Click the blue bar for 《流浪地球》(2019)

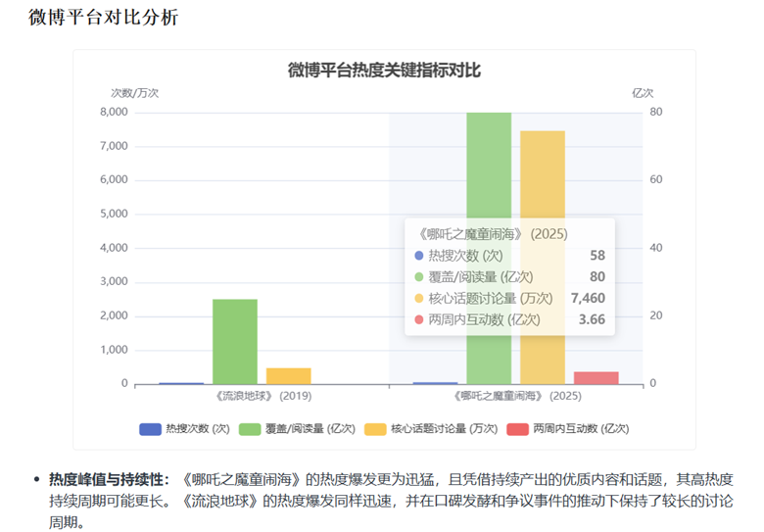point(181,383)
